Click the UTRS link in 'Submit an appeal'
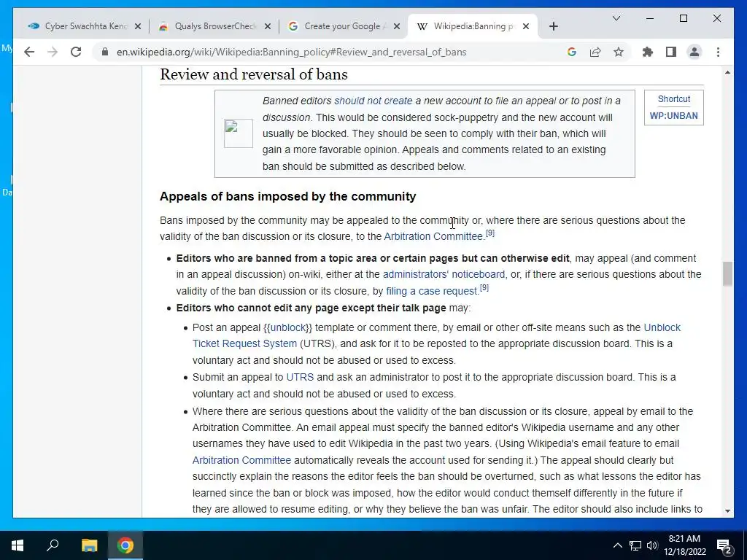The image size is (747, 560). pos(300,377)
